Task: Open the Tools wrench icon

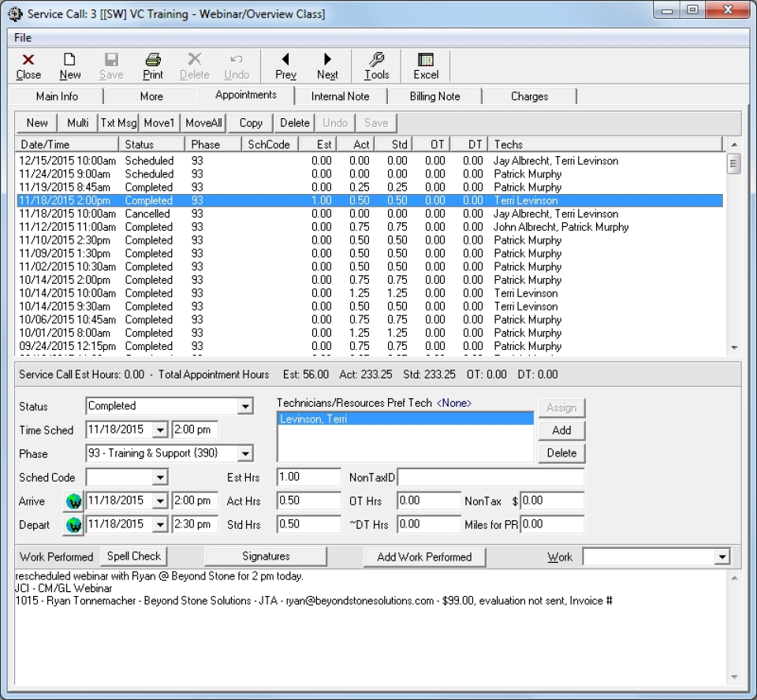Action: click(376, 66)
